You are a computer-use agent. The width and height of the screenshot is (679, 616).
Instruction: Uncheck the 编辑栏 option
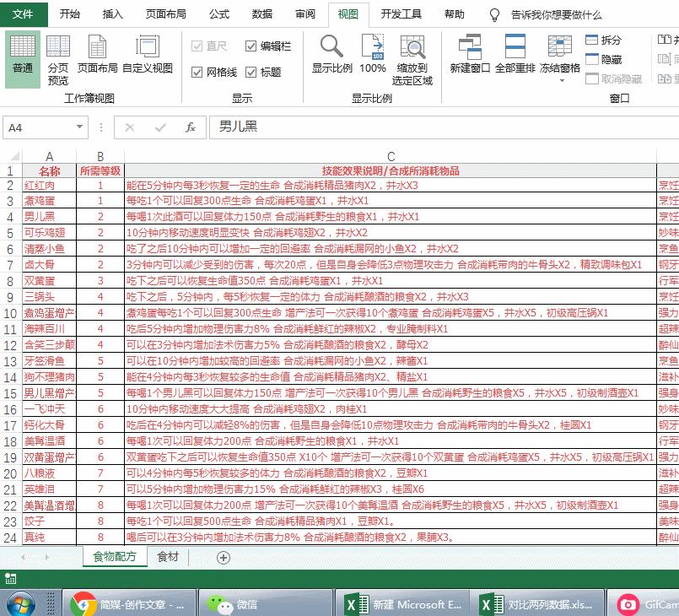[x=251, y=46]
